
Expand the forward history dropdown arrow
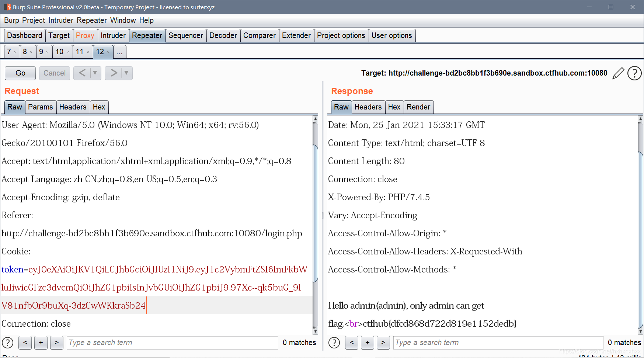tap(126, 73)
